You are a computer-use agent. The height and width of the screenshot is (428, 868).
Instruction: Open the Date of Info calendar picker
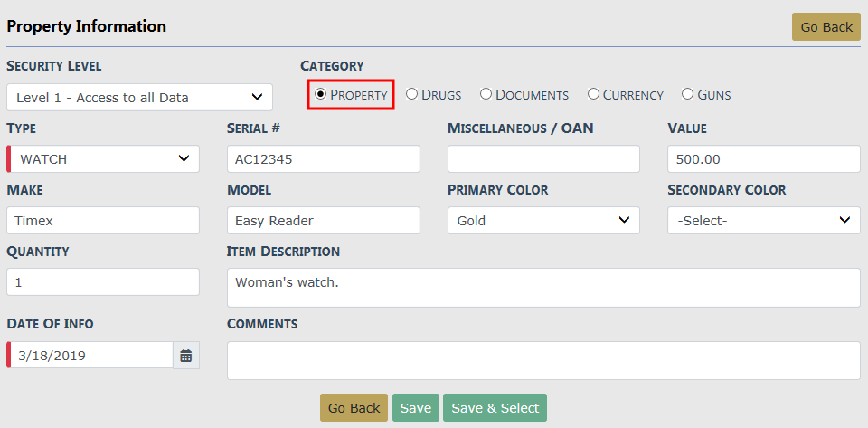click(x=185, y=356)
